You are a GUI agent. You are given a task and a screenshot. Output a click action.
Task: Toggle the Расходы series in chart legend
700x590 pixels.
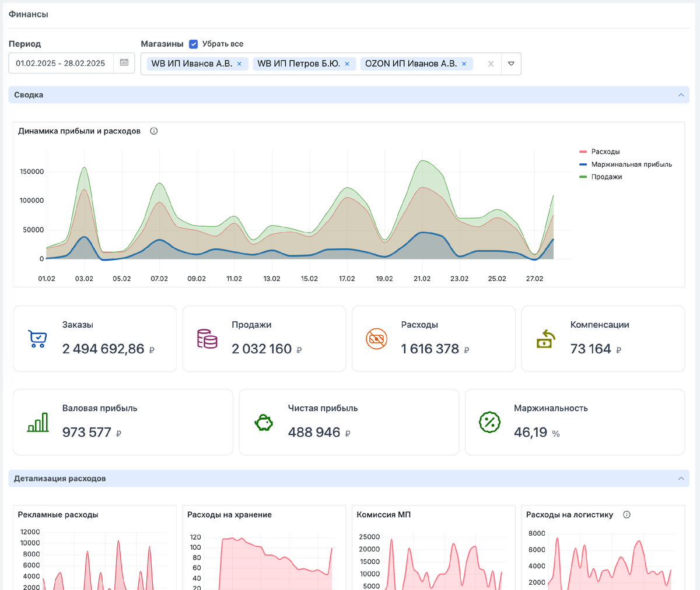pyautogui.click(x=599, y=152)
